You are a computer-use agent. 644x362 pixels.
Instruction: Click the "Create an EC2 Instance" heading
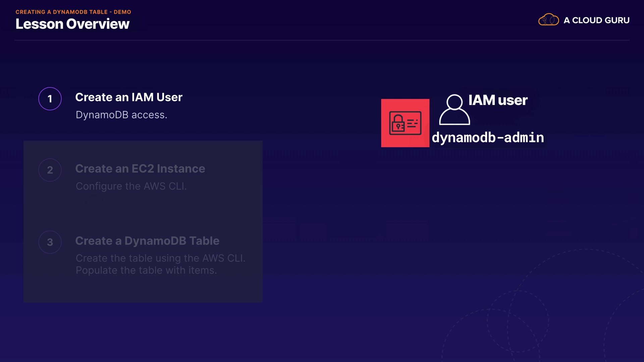coord(140,169)
